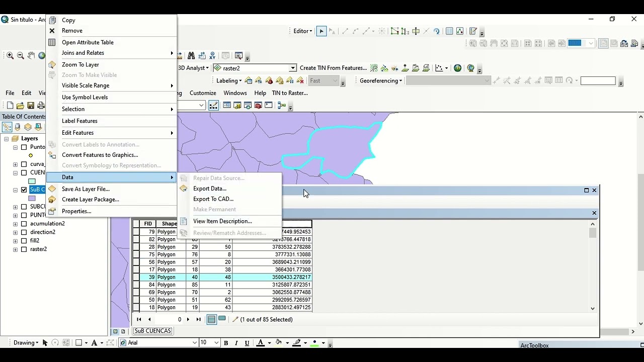The image size is (644, 362).
Task: Move to the last record in table
Action: [x=198, y=319]
